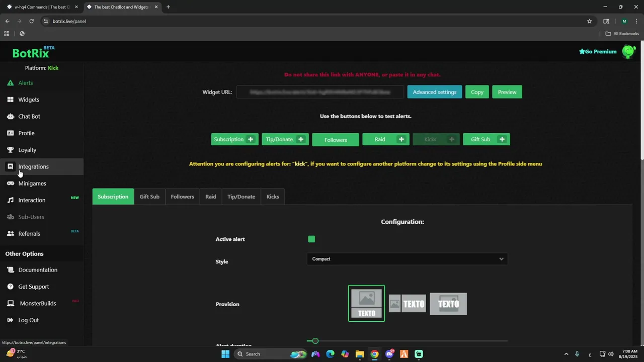Switch to the Subscription config tab
Image resolution: width=644 pixels, height=362 pixels.
(x=113, y=197)
